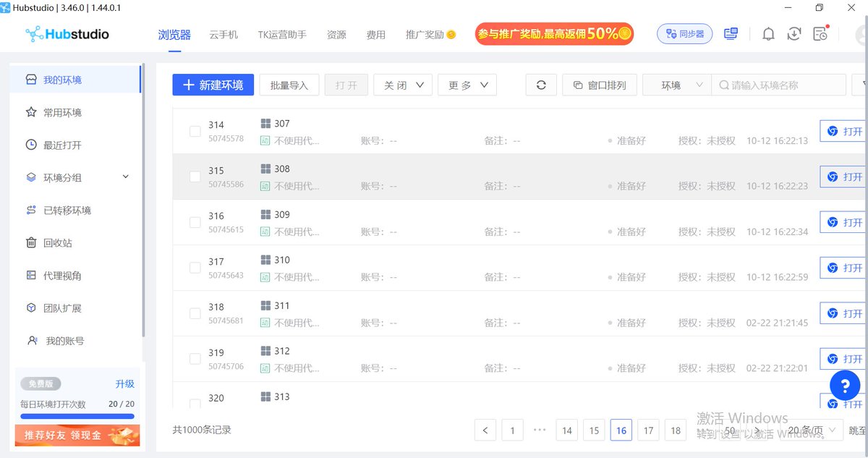
Task: Click the download update icon
Action: (x=794, y=34)
